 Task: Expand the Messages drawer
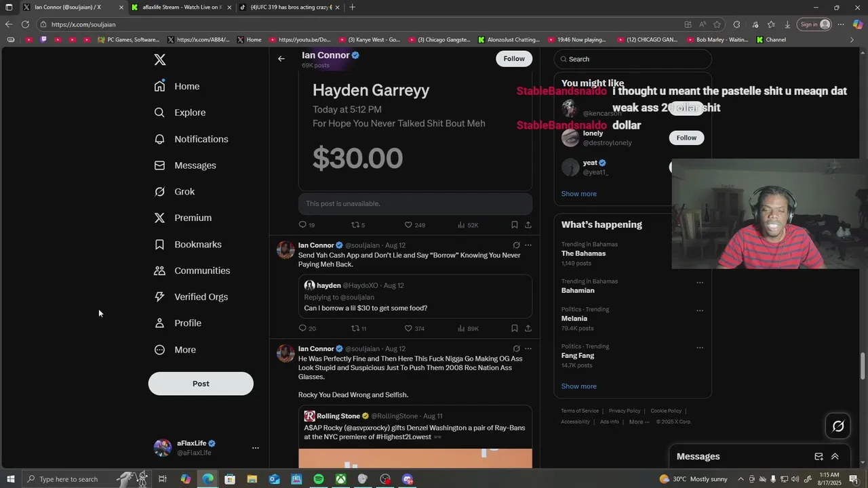point(835,457)
